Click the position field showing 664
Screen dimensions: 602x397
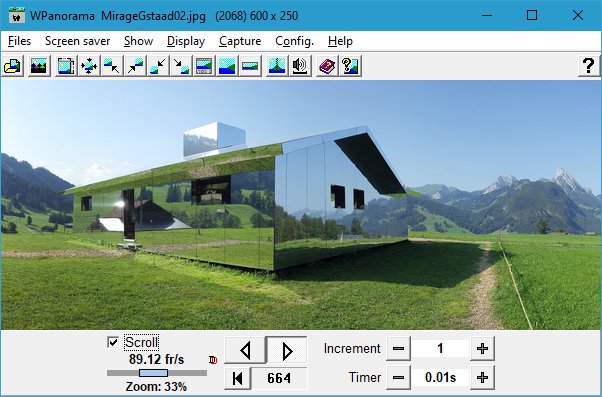[279, 378]
